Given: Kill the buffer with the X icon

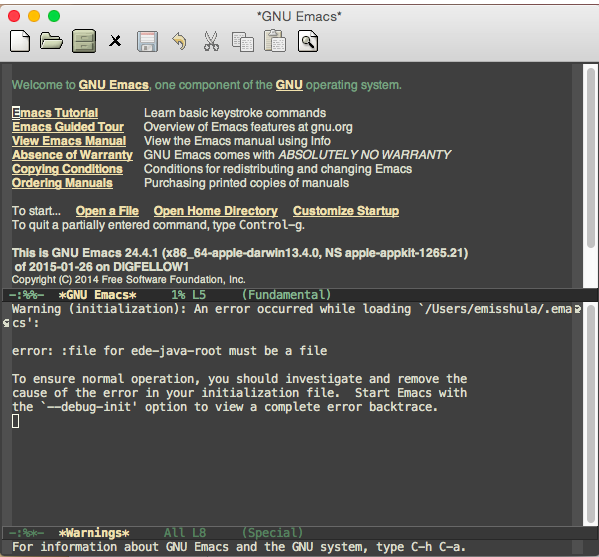Looking at the screenshot, I should point(115,40).
